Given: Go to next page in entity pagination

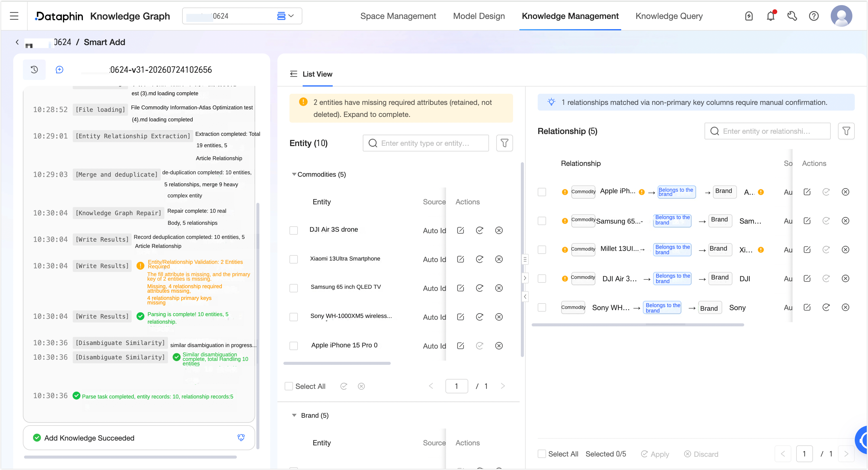Looking at the screenshot, I should pos(503,386).
